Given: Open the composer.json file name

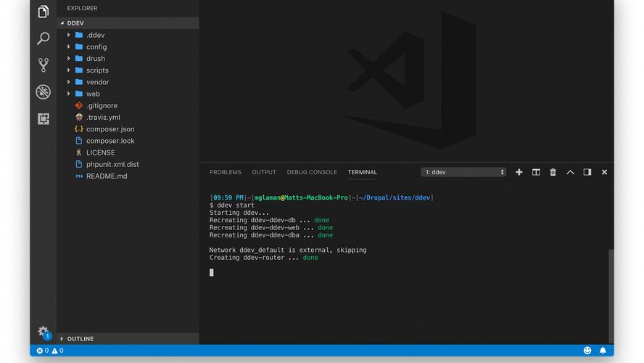Looking at the screenshot, I should [x=110, y=129].
